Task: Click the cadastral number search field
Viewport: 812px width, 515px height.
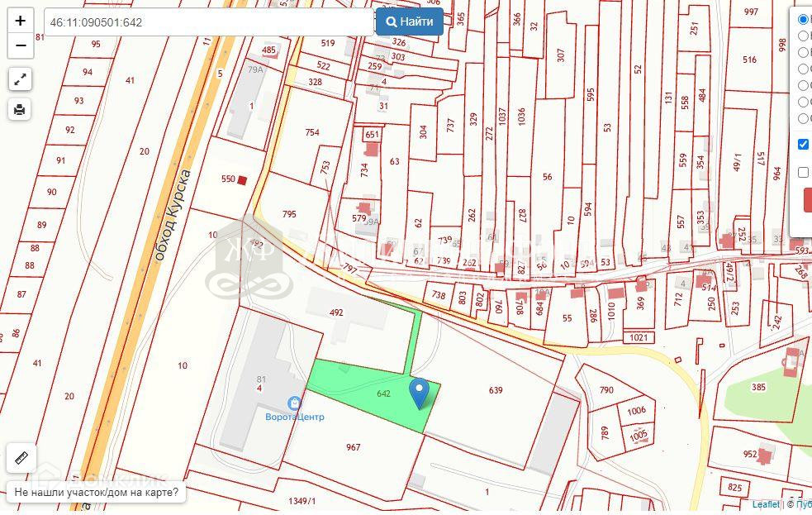Action: [x=209, y=22]
